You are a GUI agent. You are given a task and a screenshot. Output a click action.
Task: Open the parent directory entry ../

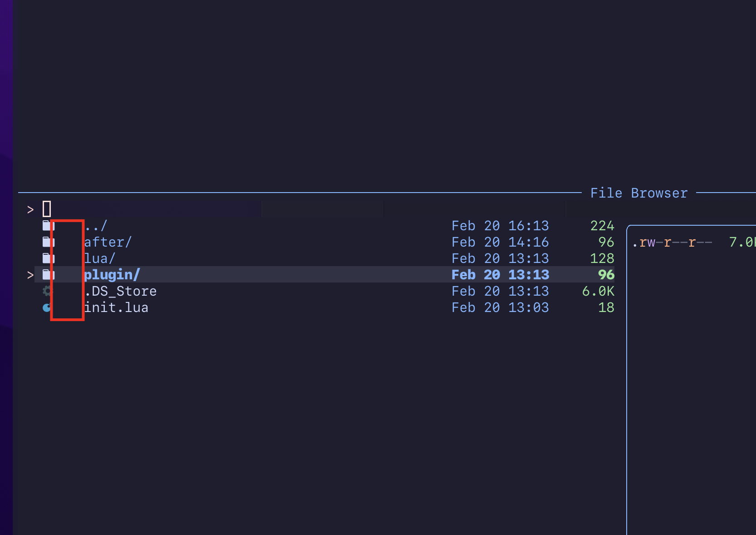[95, 225]
